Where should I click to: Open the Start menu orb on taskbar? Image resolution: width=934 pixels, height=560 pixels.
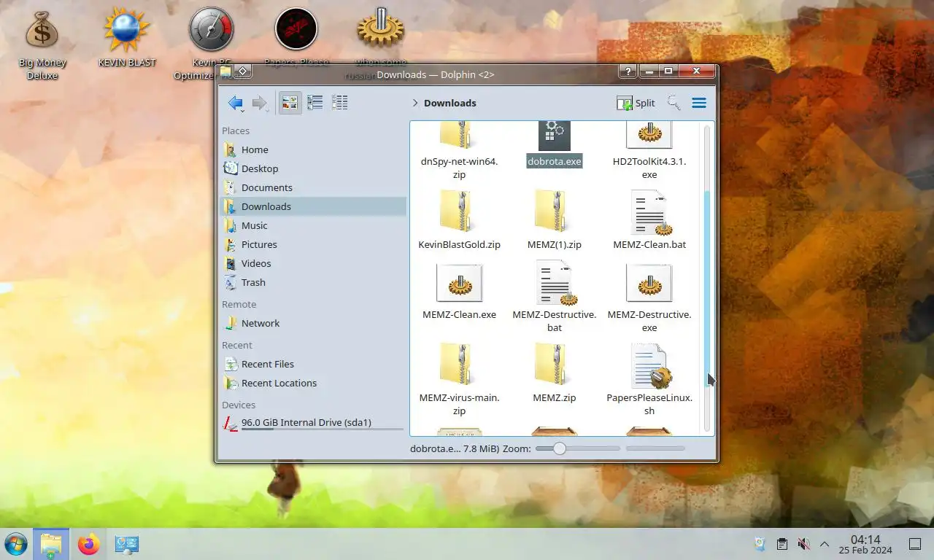pos(15,544)
